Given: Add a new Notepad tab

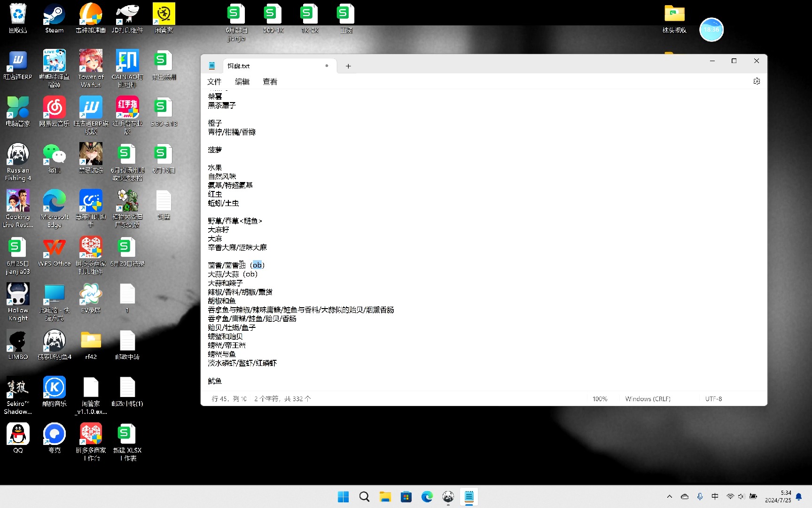Looking at the screenshot, I should [x=348, y=66].
